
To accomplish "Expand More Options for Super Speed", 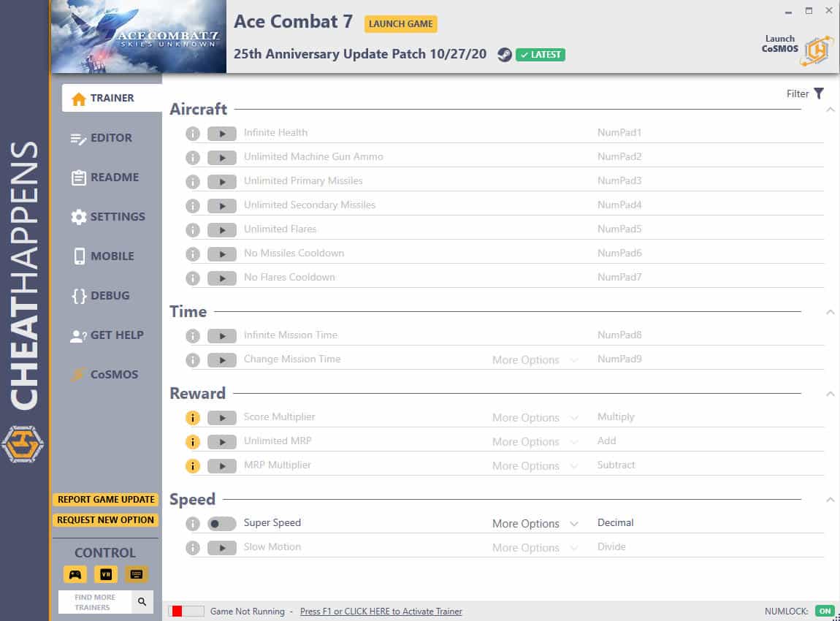I will pos(535,524).
